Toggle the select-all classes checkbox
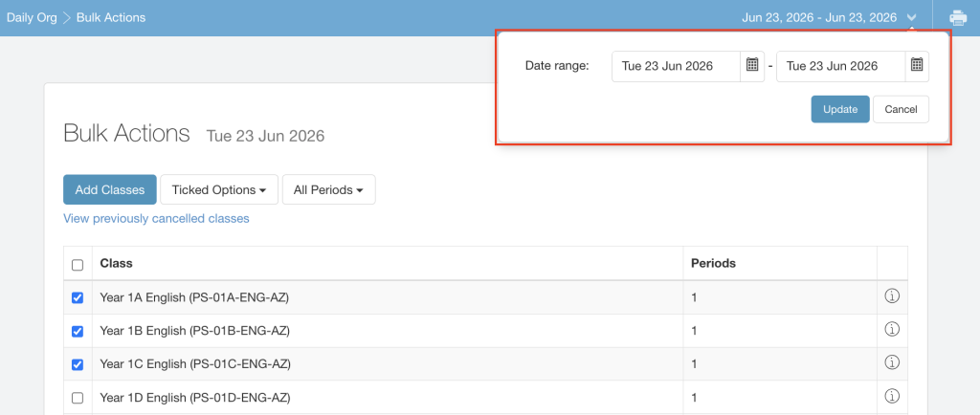Viewport: 980px width, 415px height. (x=78, y=265)
